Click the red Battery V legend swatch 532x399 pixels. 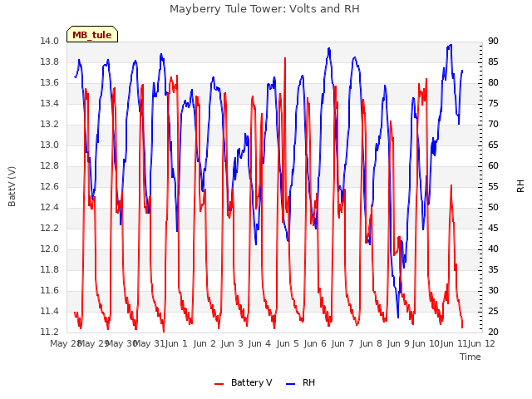219,383
